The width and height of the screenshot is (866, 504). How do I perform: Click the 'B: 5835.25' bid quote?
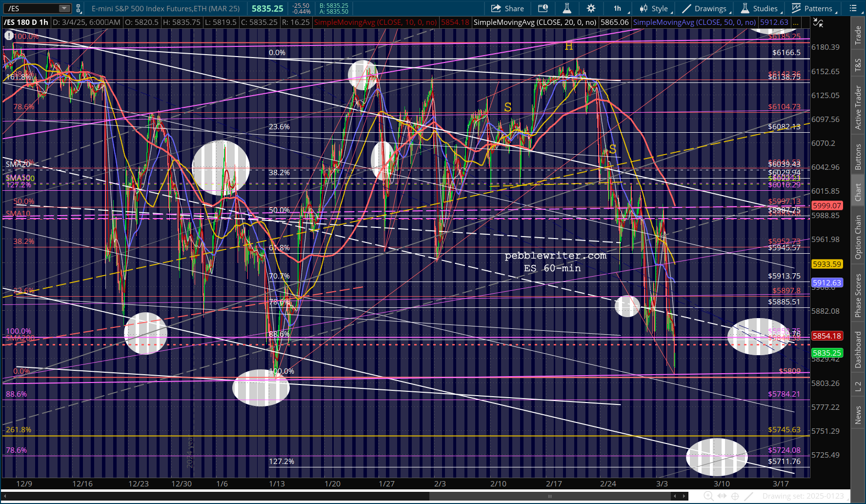tap(334, 6)
